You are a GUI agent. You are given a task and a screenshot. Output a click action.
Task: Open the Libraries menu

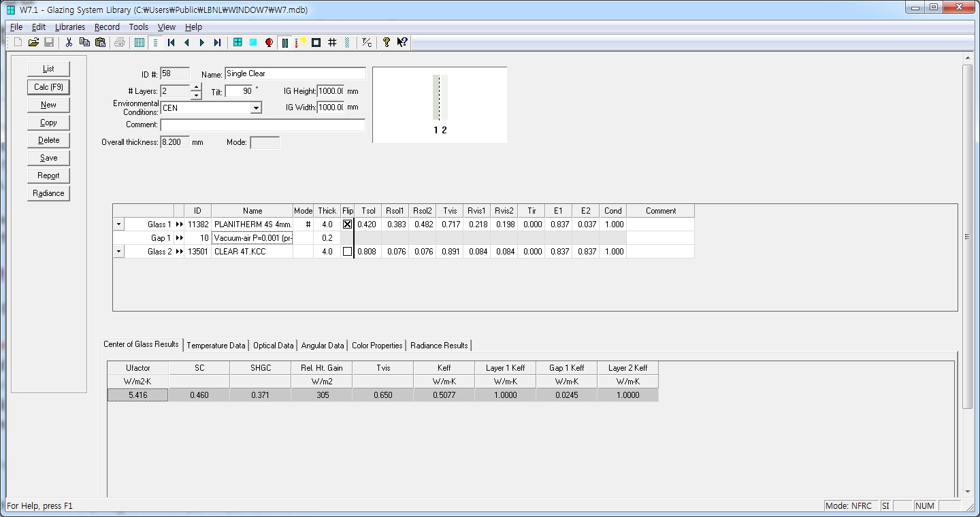coord(70,27)
